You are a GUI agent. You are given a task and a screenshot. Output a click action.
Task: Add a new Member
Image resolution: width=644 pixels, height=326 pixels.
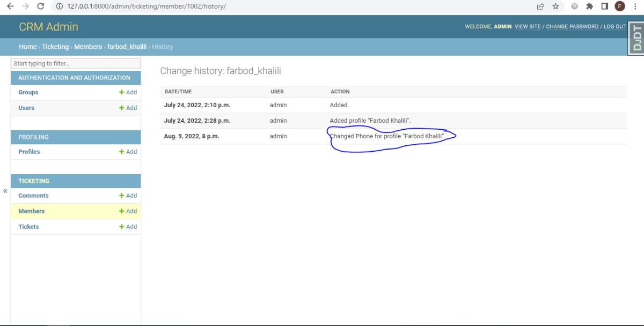pos(128,211)
